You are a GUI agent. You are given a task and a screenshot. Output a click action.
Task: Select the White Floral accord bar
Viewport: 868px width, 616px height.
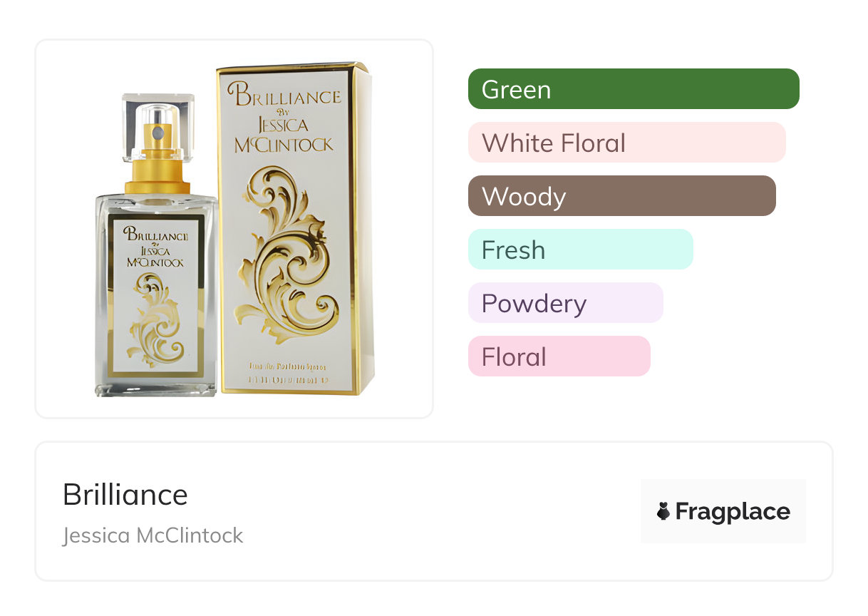626,143
